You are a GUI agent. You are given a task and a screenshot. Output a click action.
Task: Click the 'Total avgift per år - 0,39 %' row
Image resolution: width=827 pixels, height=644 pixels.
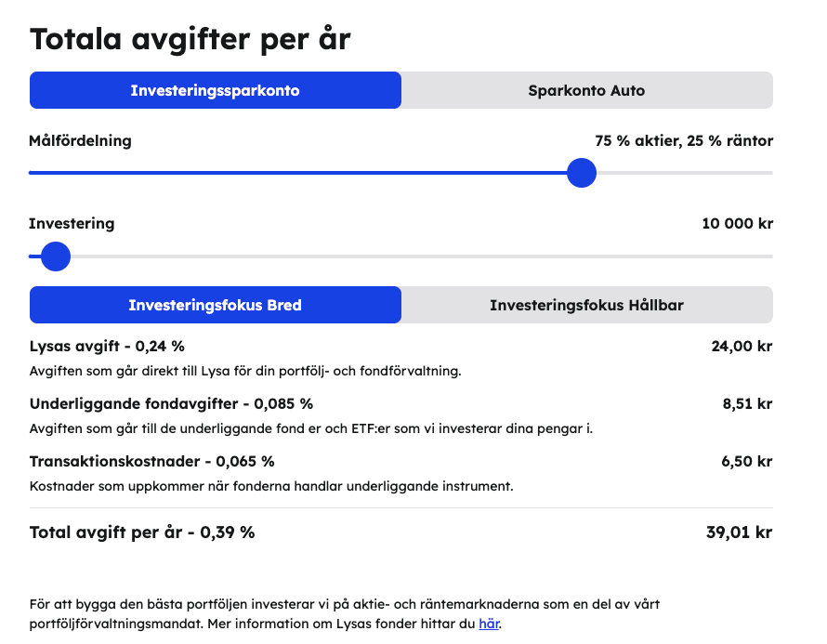400,532
